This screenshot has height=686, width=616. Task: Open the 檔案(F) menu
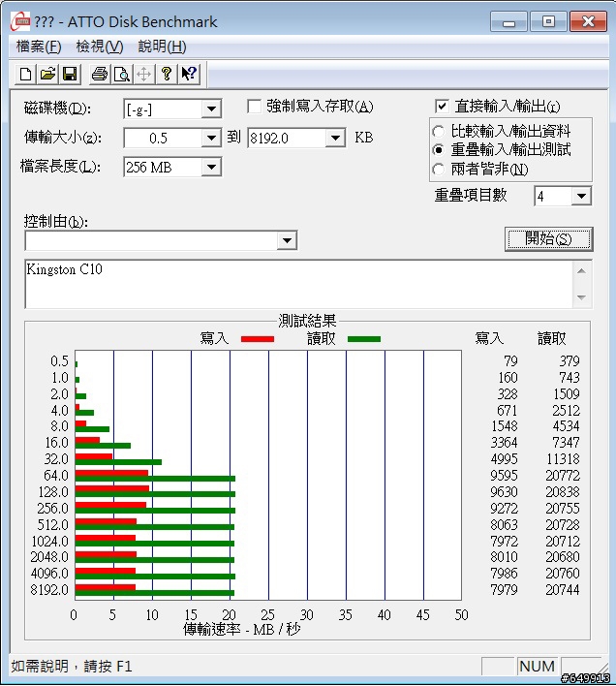pos(39,47)
